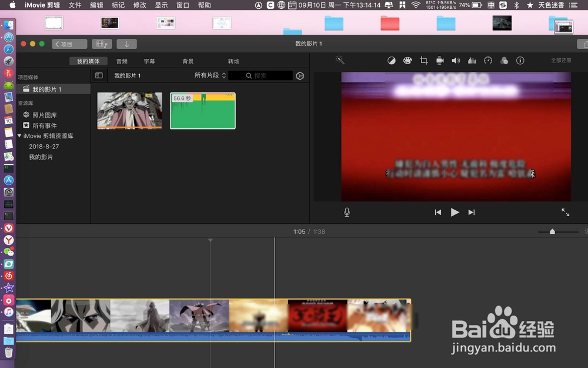Image resolution: width=588 pixels, height=368 pixels.
Task: Skip to next clip in viewer
Action: 472,212
